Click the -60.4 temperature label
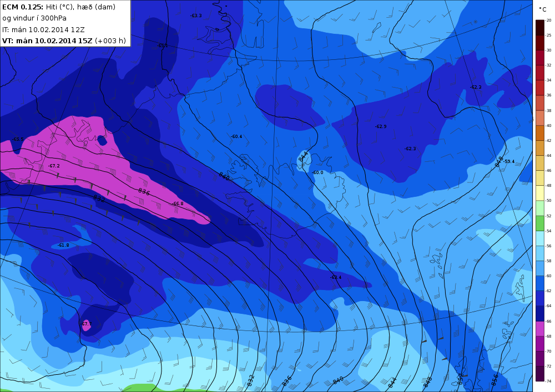 click(x=236, y=136)
